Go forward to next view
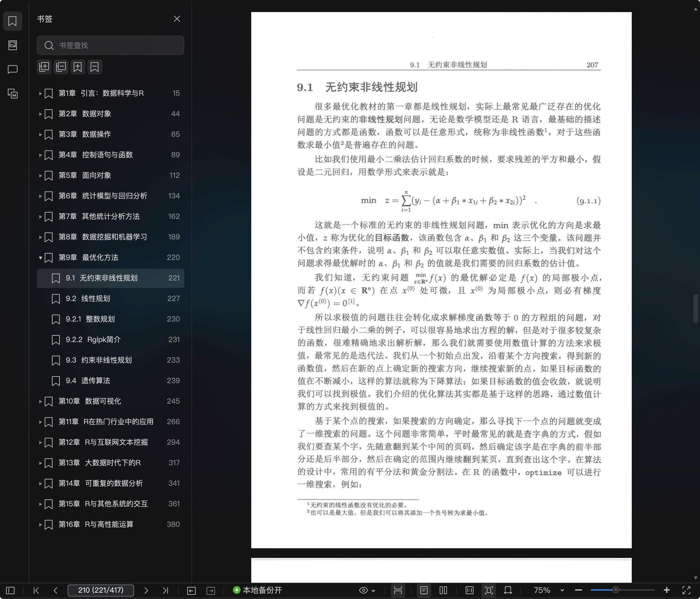The image size is (700, 599). pos(211,591)
